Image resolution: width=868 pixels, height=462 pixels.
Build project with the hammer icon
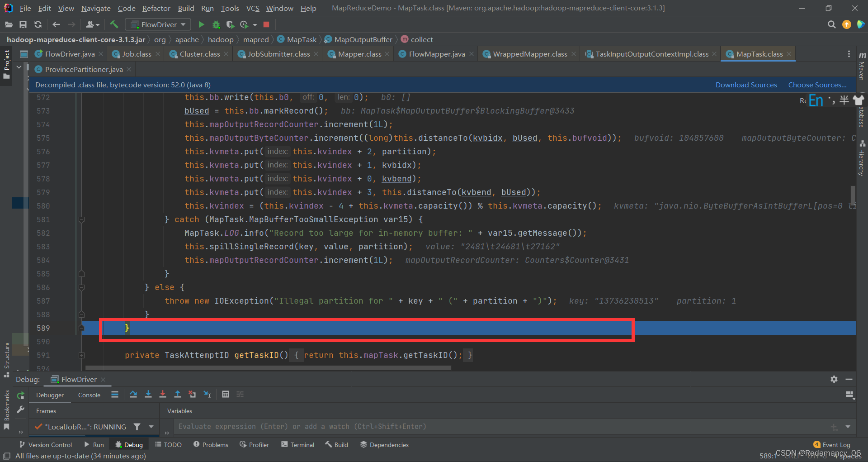pos(114,24)
